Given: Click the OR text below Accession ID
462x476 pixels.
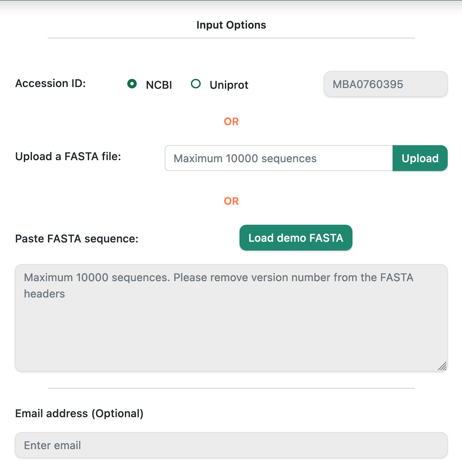Looking at the screenshot, I should tap(231, 122).
